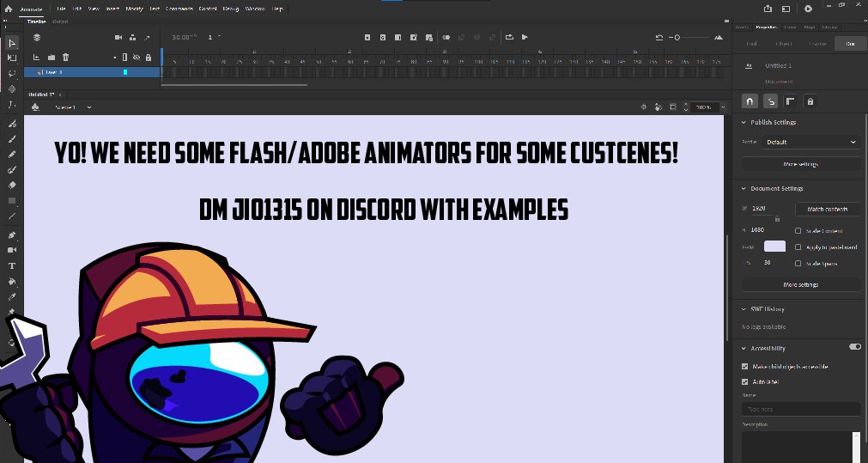868x463 pixels.
Task: Select the Free Transform tool
Action: coord(12,58)
